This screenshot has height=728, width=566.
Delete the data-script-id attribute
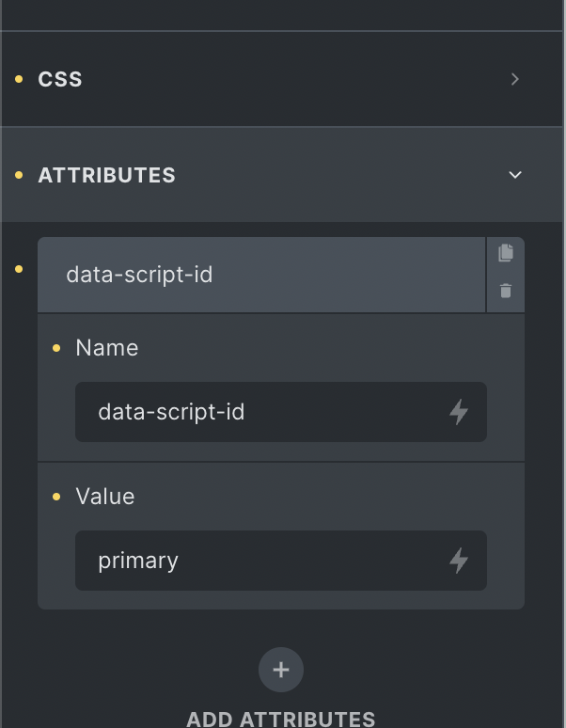click(506, 292)
